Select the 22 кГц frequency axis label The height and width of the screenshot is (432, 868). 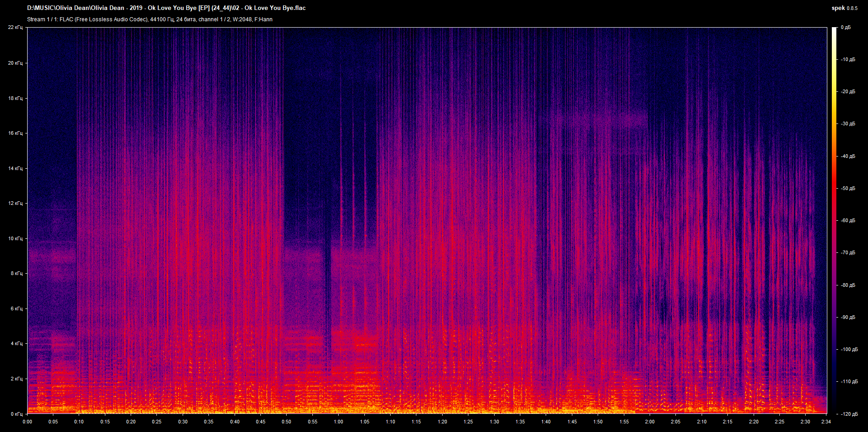pos(15,28)
